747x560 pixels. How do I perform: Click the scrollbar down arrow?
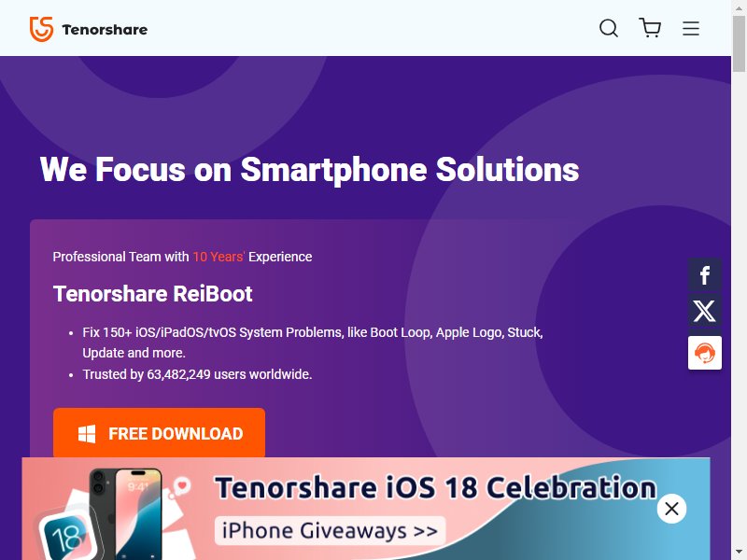point(739,553)
